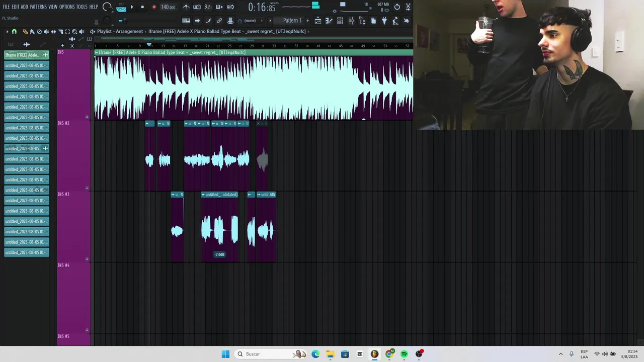
Task: Click the Buscar taskbar search box
Action: (272, 354)
